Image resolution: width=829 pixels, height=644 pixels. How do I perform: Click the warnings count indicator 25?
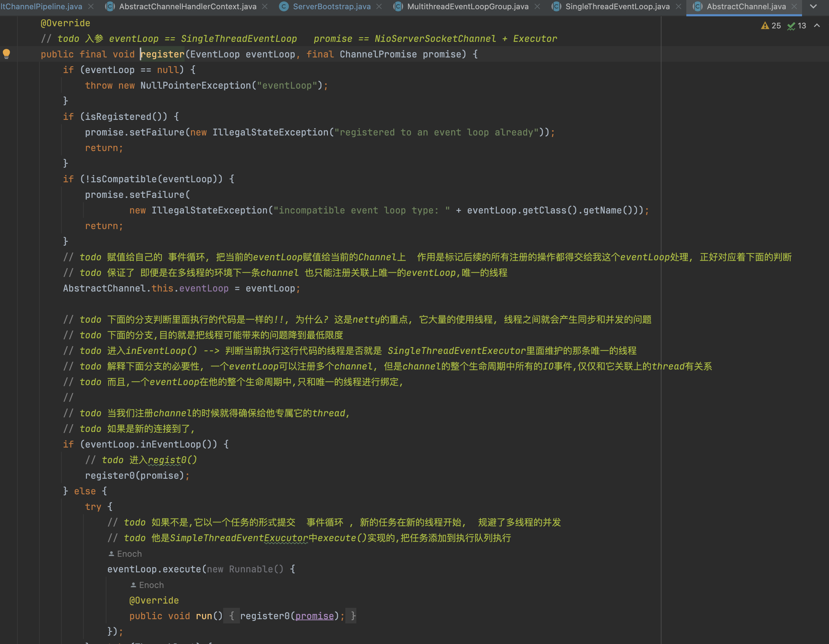[x=771, y=26]
